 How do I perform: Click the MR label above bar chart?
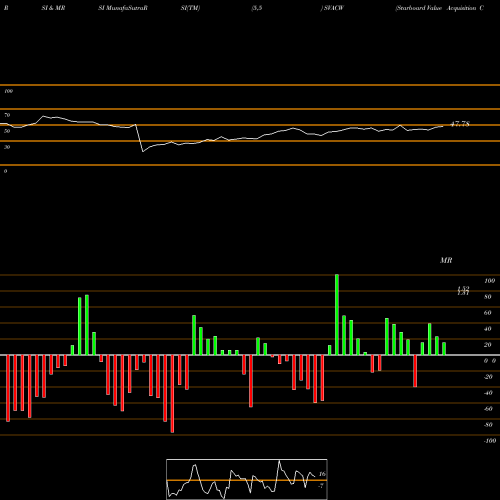click(446, 260)
